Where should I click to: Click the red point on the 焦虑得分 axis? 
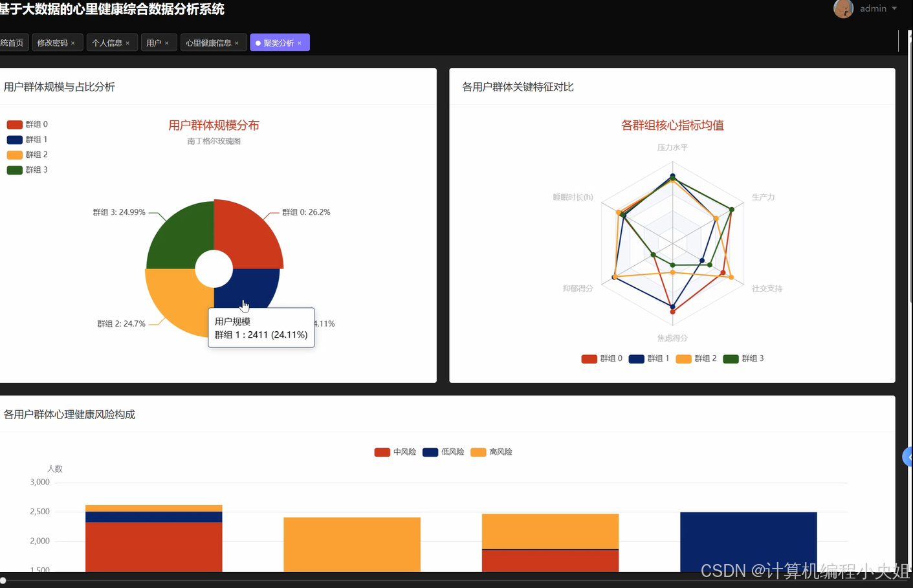click(673, 312)
